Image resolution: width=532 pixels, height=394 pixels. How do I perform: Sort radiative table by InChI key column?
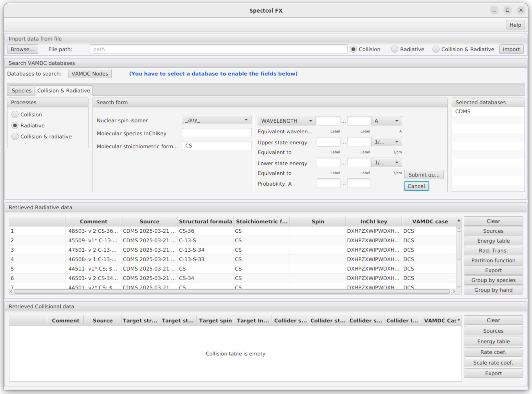pos(374,221)
